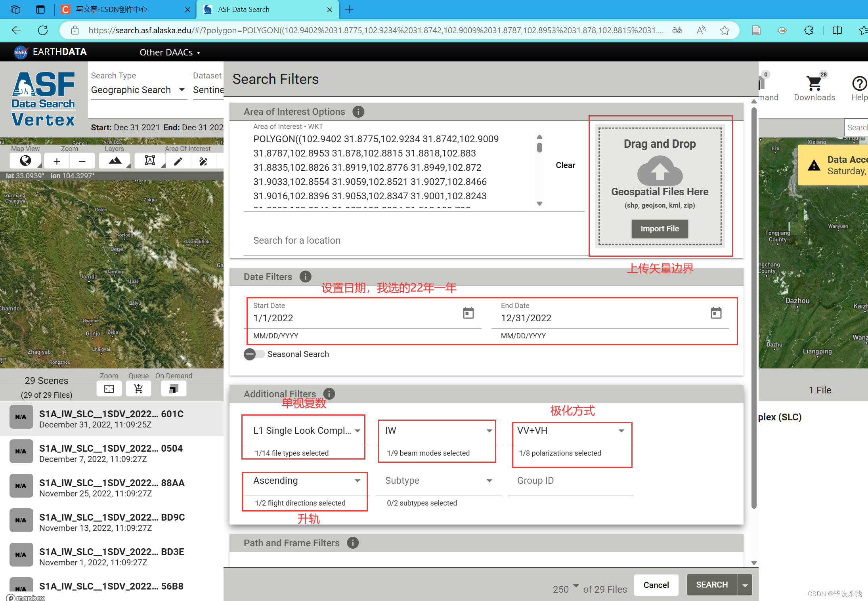Show info for Area of Interest Options
Viewport: 868px width, 601px height.
(358, 112)
